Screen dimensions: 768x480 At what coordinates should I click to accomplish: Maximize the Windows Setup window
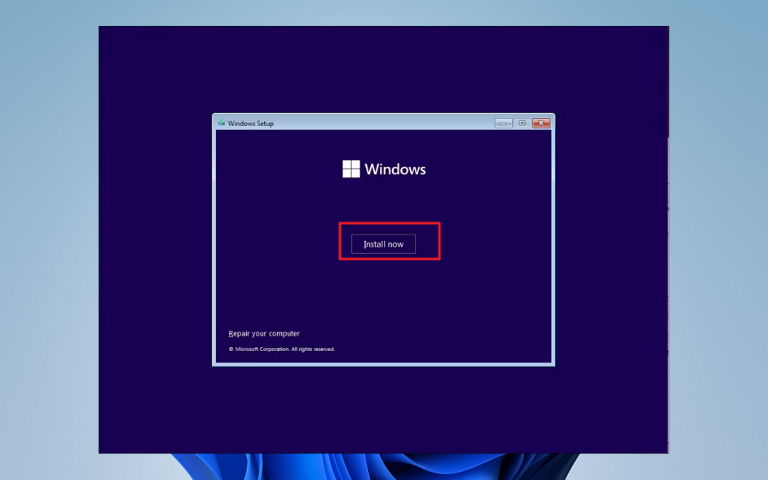pyautogui.click(x=522, y=123)
